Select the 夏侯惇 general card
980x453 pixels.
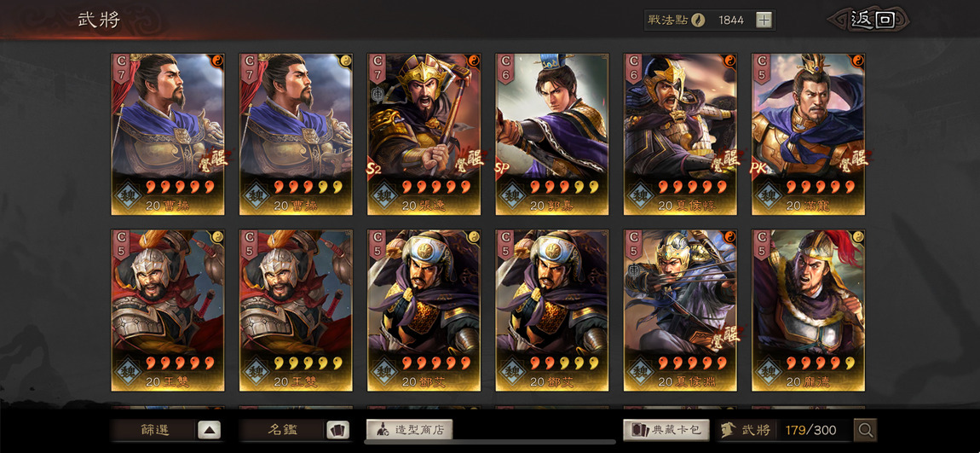pyautogui.click(x=680, y=134)
